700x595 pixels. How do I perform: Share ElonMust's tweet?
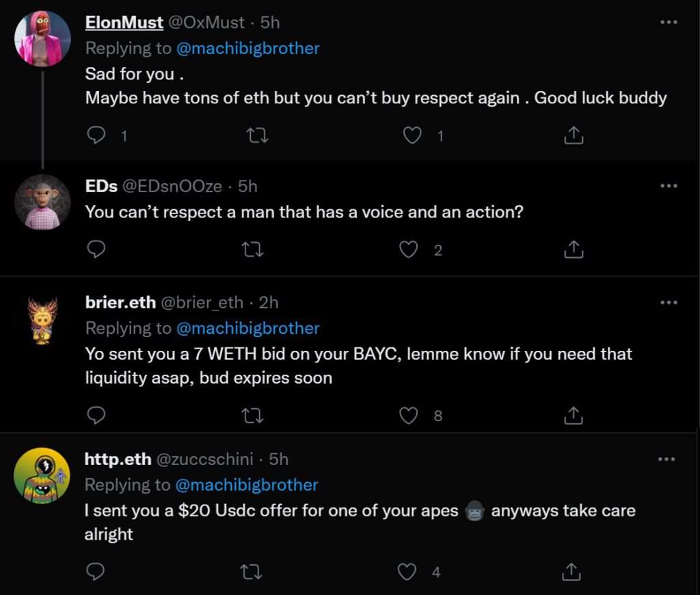pyautogui.click(x=574, y=136)
